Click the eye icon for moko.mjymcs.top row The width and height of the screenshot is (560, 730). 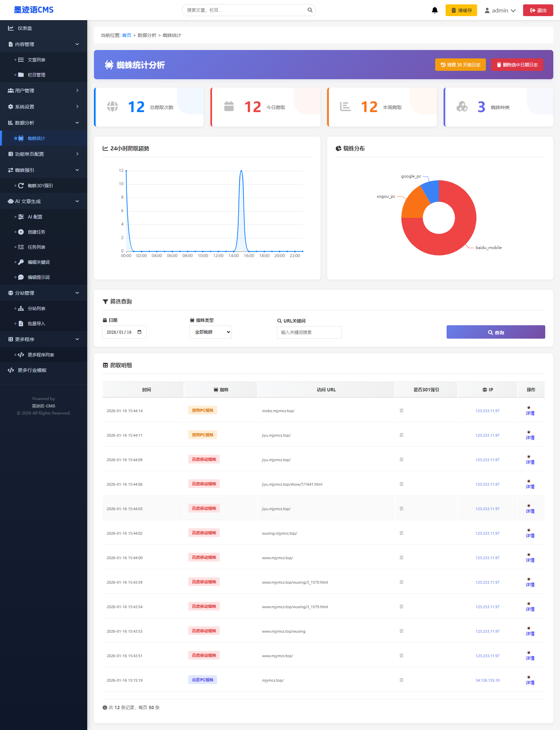tap(528, 408)
